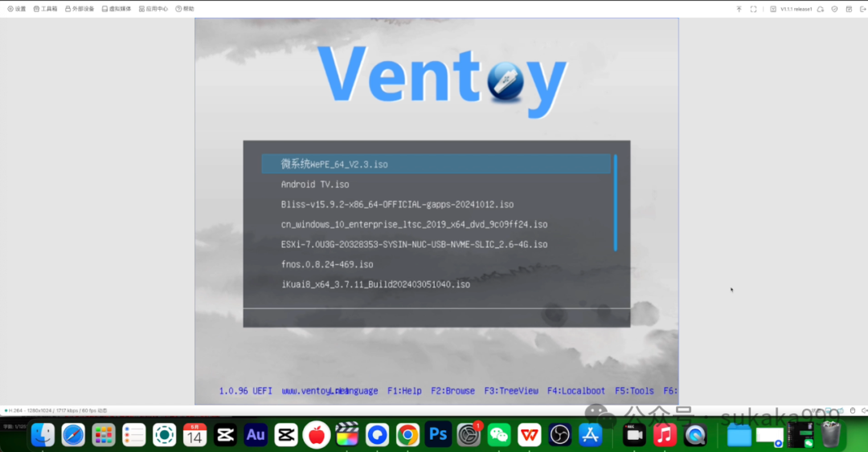
Task: Launch Safari from the dock
Action: click(x=73, y=435)
